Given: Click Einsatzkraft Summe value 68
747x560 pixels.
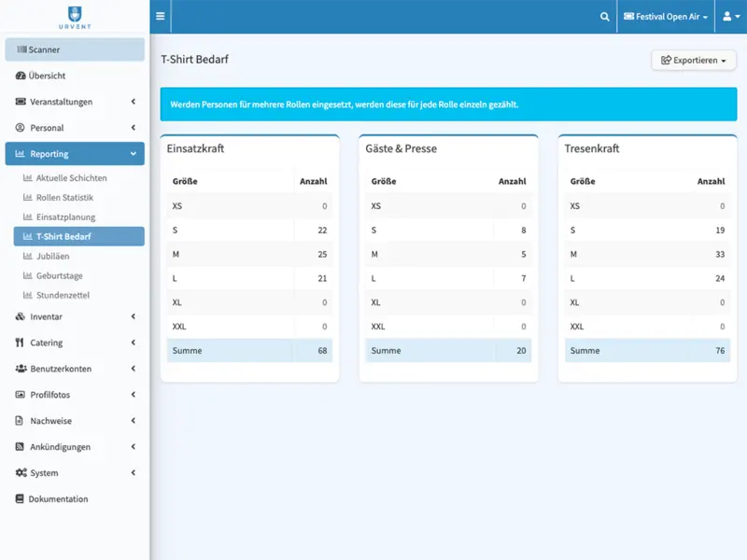Looking at the screenshot, I should [x=322, y=351].
